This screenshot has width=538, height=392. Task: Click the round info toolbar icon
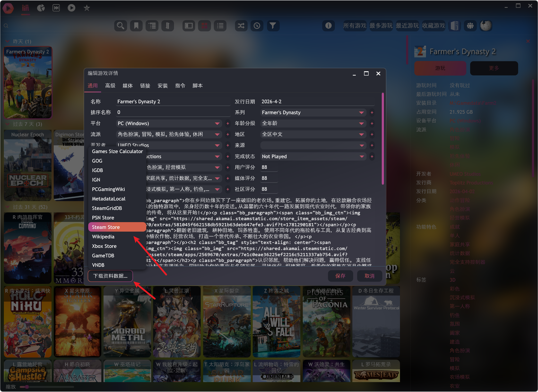(329, 26)
